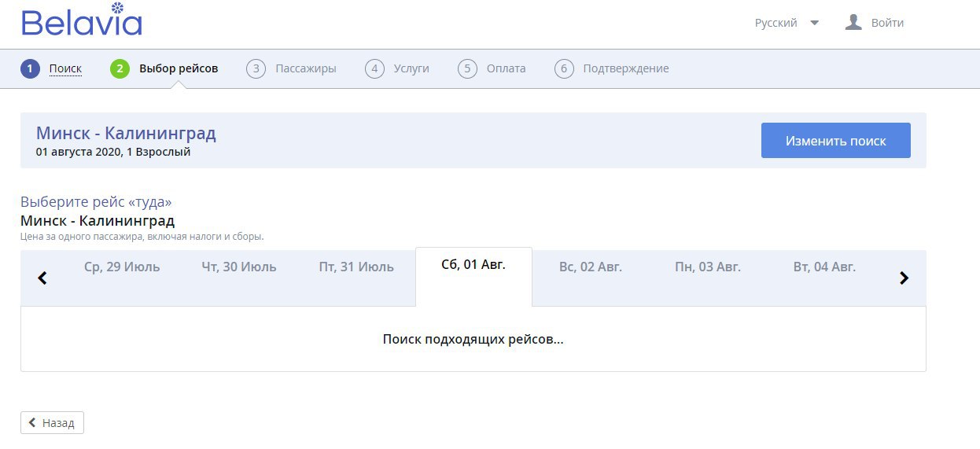Click the Оплата step label
The image size is (980, 449).
coord(506,68)
